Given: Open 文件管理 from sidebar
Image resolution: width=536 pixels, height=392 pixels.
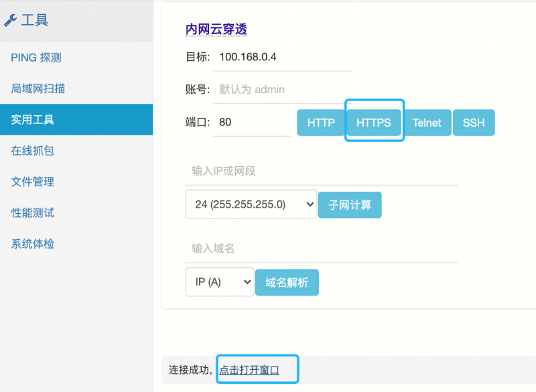Looking at the screenshot, I should pos(32,182).
